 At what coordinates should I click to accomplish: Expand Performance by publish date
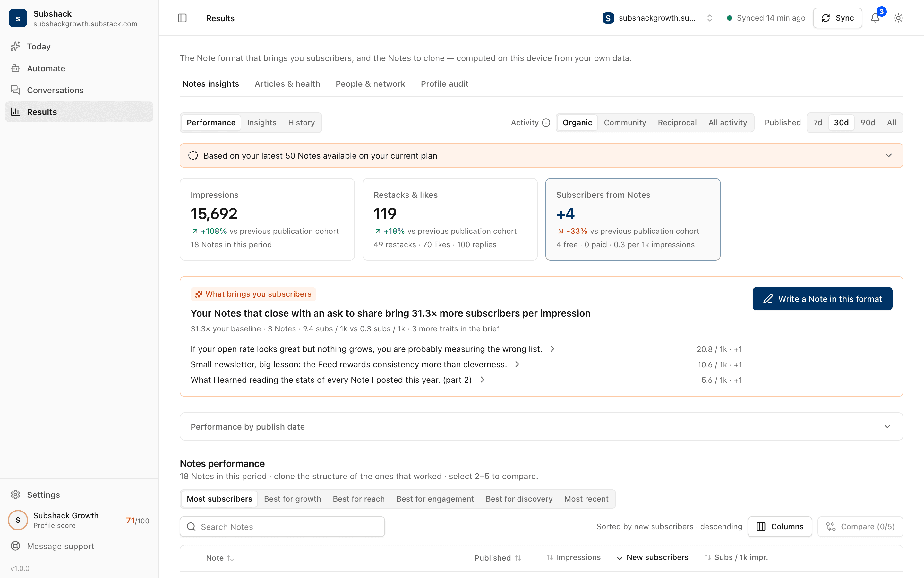pyautogui.click(x=541, y=426)
